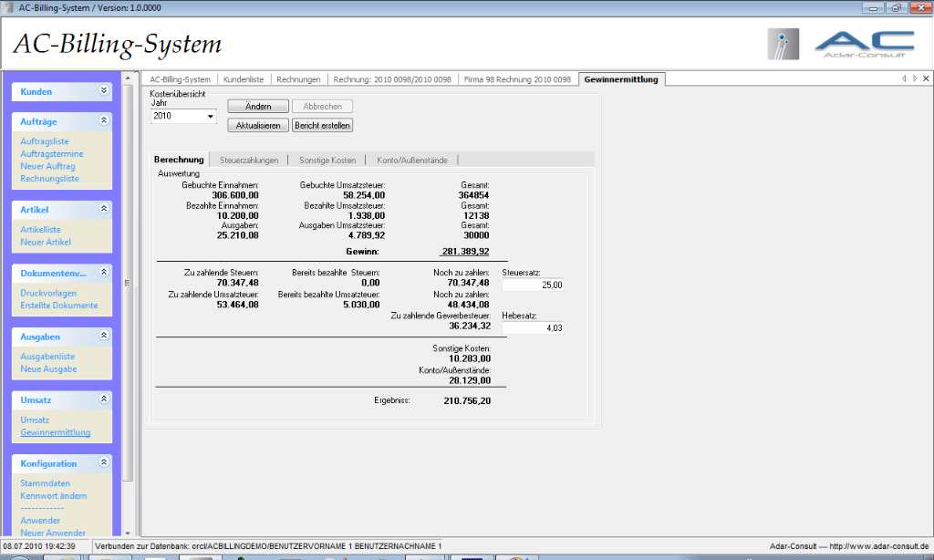Switch to the Kundenliste document tab
The image size is (934, 560).
pyautogui.click(x=244, y=79)
